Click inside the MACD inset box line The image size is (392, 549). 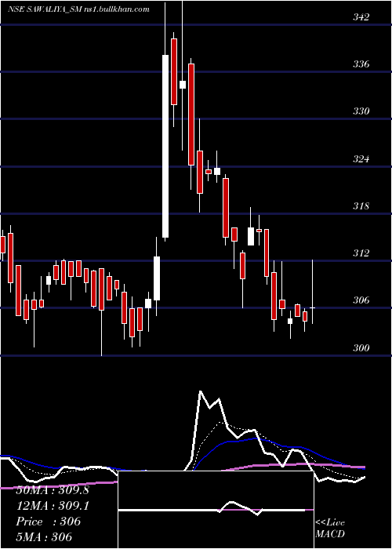point(216,511)
